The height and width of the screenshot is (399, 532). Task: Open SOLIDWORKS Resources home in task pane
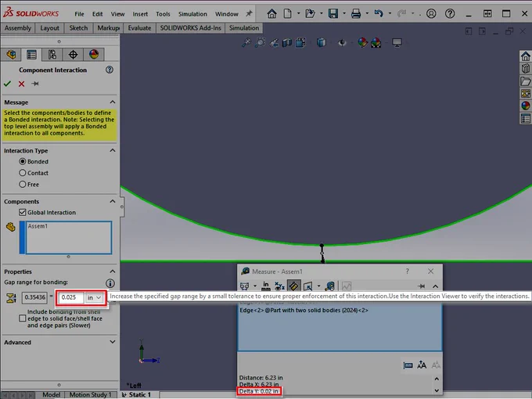coord(526,56)
